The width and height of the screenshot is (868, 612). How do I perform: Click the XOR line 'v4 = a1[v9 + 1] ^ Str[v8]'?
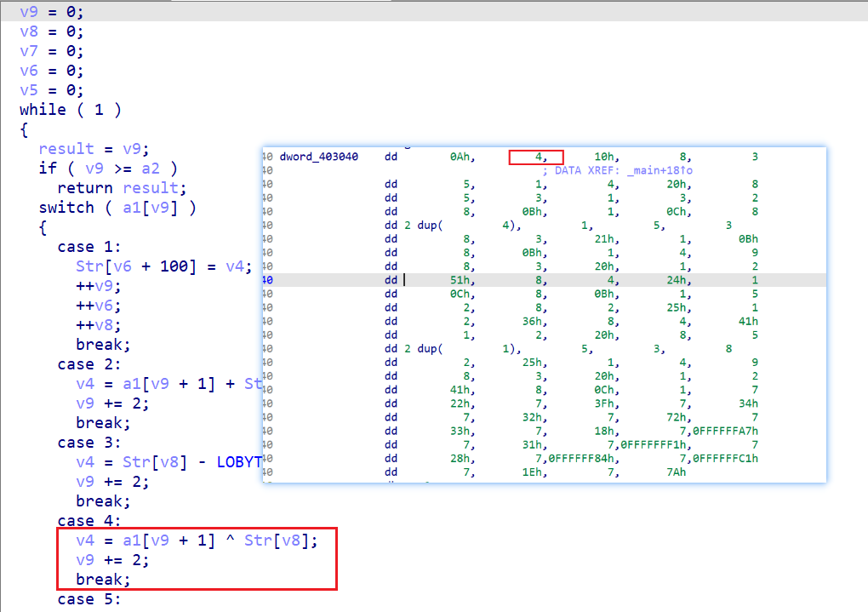pos(197,540)
